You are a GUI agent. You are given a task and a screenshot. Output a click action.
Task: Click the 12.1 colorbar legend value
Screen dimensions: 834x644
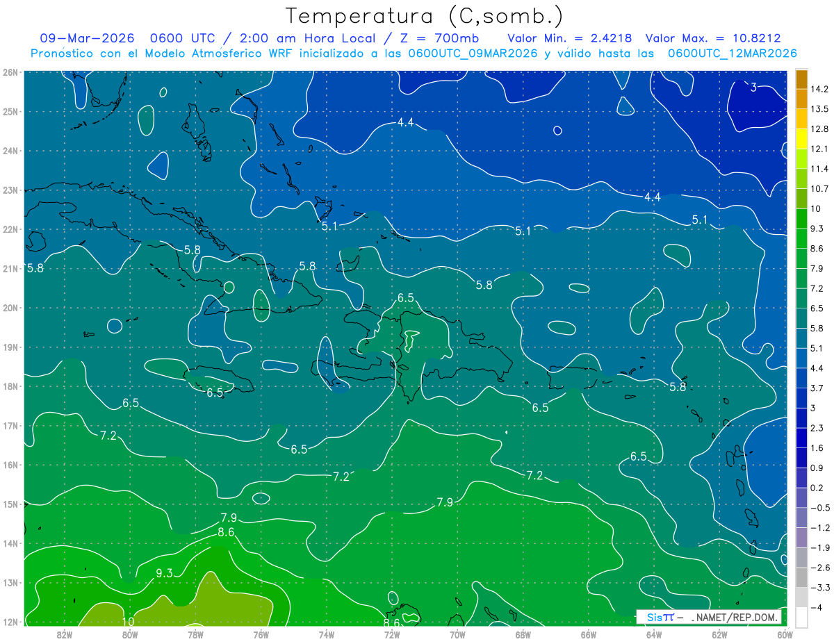pyautogui.click(x=820, y=149)
